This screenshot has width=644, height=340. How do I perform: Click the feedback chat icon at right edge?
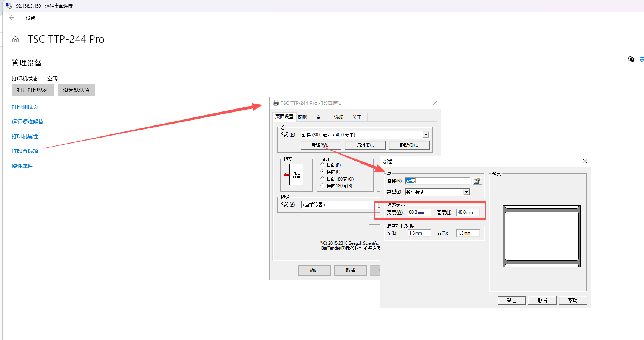pyautogui.click(x=631, y=59)
